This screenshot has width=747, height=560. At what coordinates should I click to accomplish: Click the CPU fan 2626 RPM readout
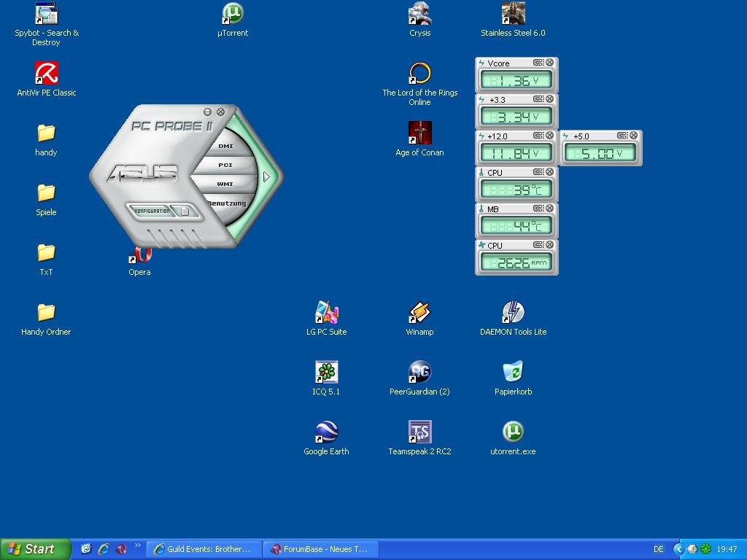click(x=516, y=262)
